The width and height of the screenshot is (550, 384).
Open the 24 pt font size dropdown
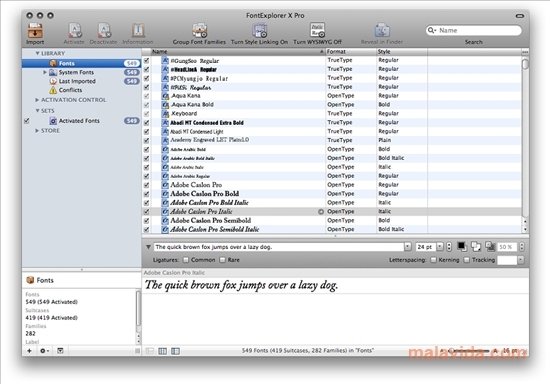[x=440, y=247]
